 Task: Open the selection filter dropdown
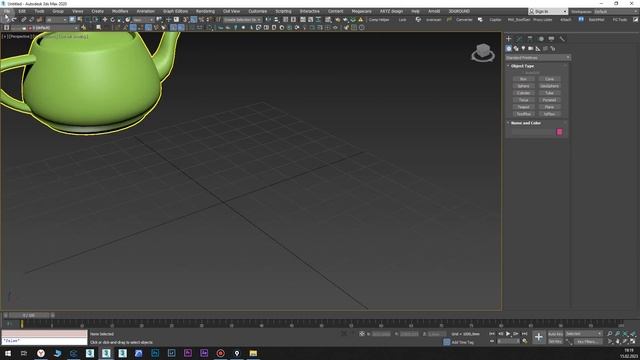[x=56, y=20]
